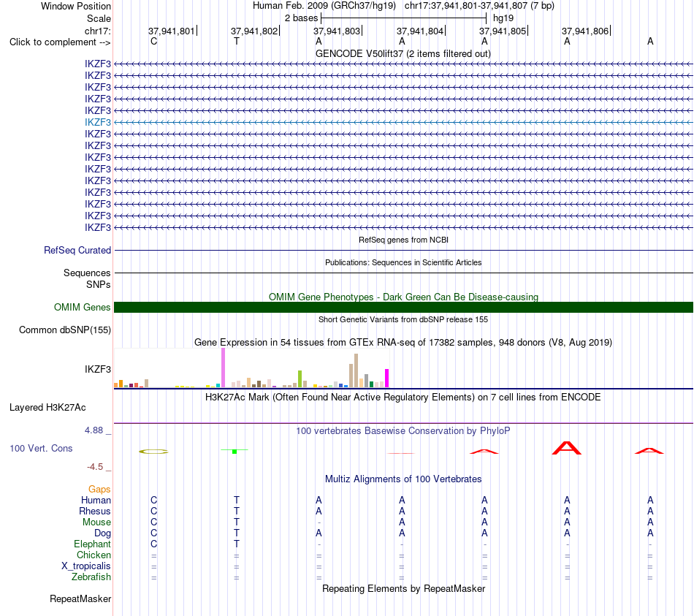Open 'Repeating Elements by RepeatMasker' title
694x616 pixels.
[x=403, y=588]
